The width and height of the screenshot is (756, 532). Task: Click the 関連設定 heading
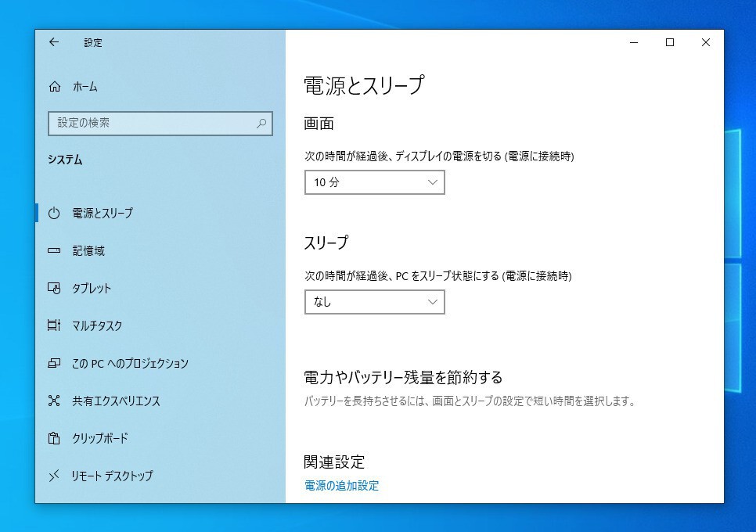coord(334,462)
